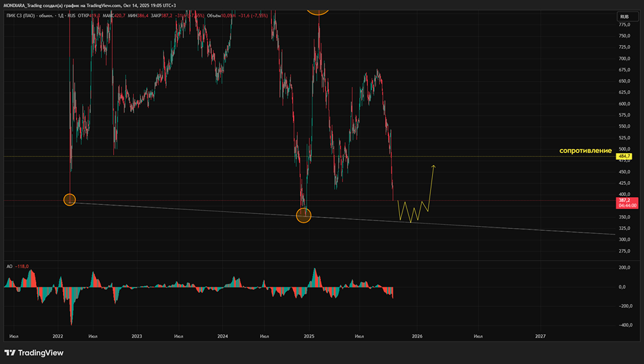Select the yellow 484,7 resistance price label
The image size is (644, 364).
coord(624,156)
